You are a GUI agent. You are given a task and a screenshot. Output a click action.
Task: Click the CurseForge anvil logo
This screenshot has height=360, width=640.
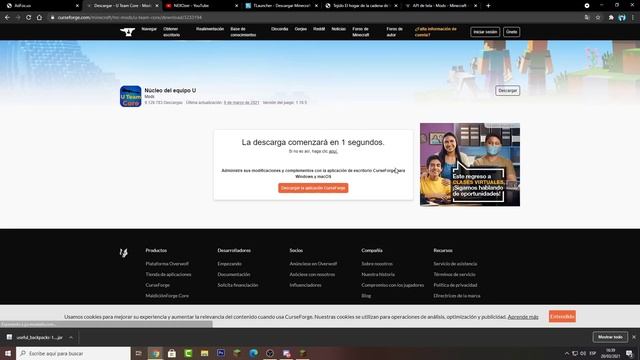click(127, 32)
